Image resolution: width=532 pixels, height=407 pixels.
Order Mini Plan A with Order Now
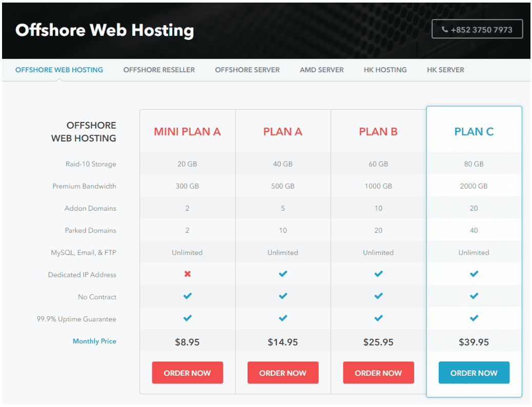(187, 373)
